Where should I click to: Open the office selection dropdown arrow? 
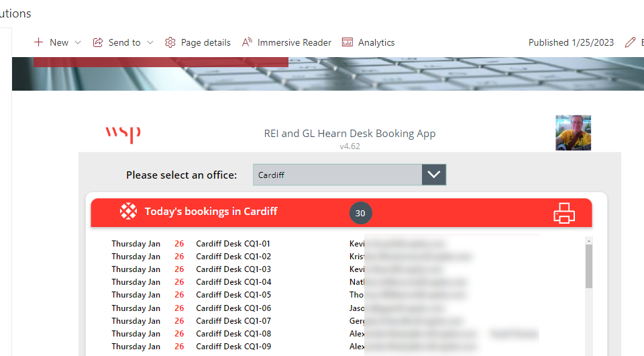(x=434, y=175)
